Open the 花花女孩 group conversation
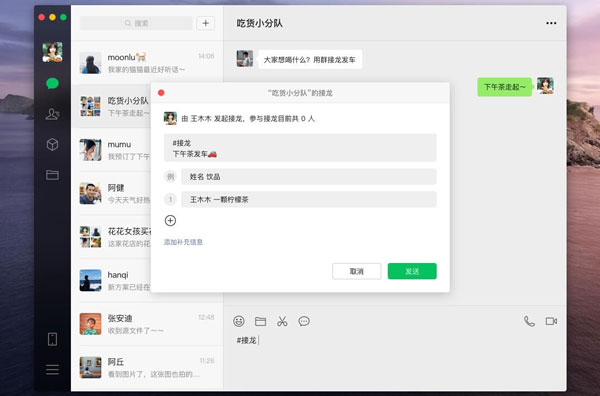Screen dimensions: 600x396 (111, 237)
